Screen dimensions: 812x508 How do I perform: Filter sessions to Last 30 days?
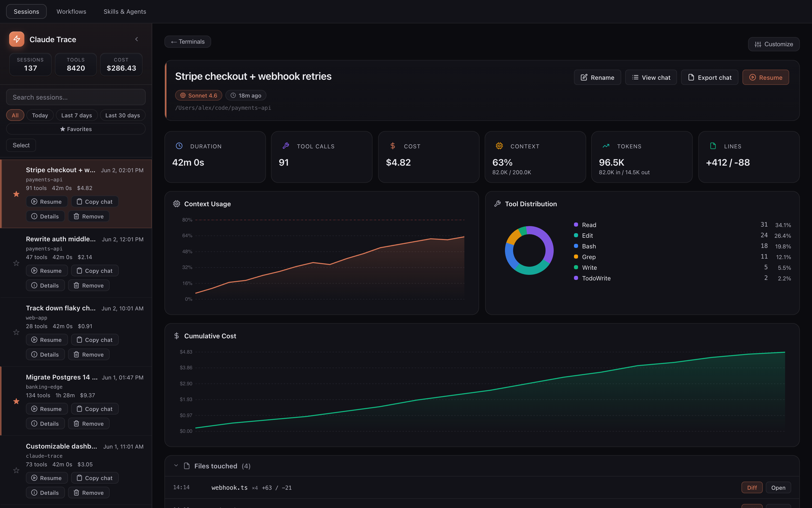pyautogui.click(x=123, y=115)
